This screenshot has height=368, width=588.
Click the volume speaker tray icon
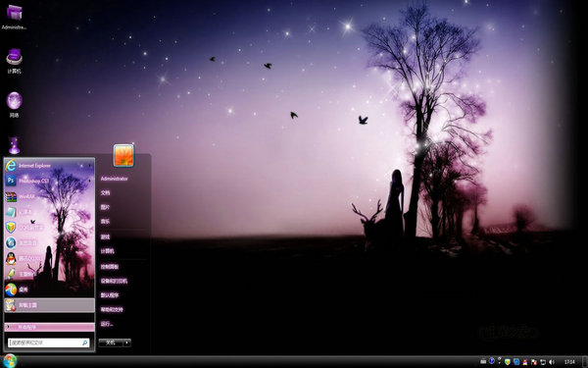point(551,361)
